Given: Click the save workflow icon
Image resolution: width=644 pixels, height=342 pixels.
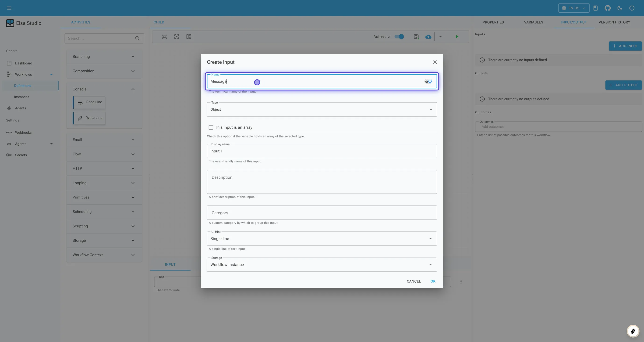Looking at the screenshot, I should [x=416, y=37].
